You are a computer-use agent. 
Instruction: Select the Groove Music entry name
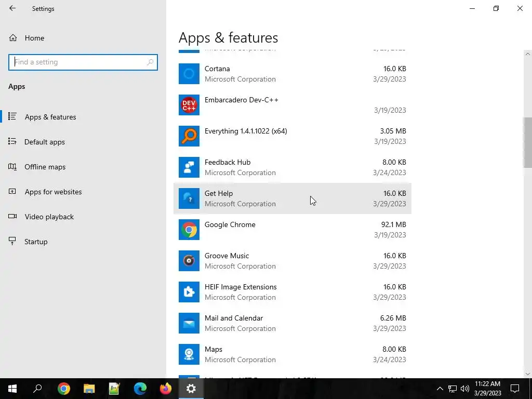point(227,256)
